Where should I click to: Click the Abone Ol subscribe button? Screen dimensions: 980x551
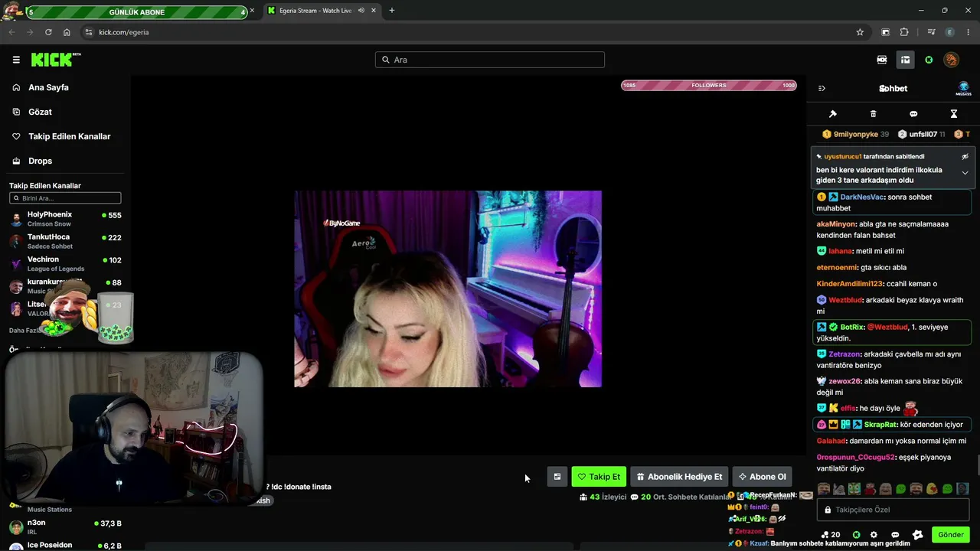[762, 477]
